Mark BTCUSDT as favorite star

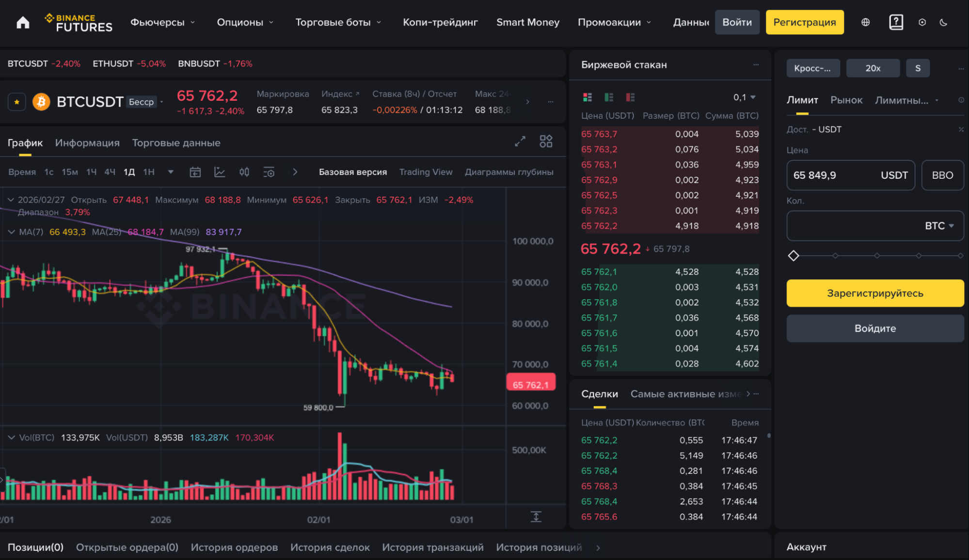17,102
